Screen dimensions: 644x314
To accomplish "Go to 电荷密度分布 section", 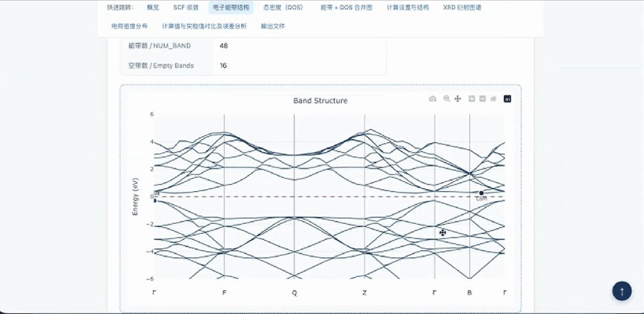I will (130, 26).
